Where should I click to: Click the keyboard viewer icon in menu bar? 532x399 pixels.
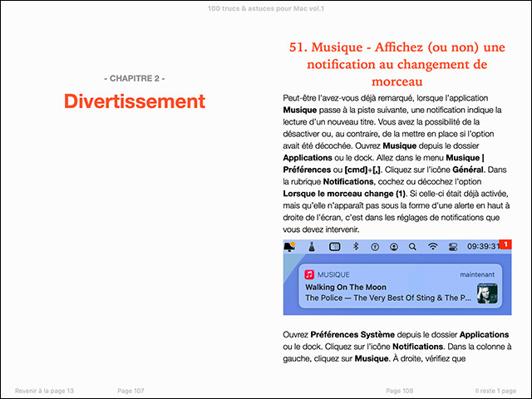click(334, 247)
